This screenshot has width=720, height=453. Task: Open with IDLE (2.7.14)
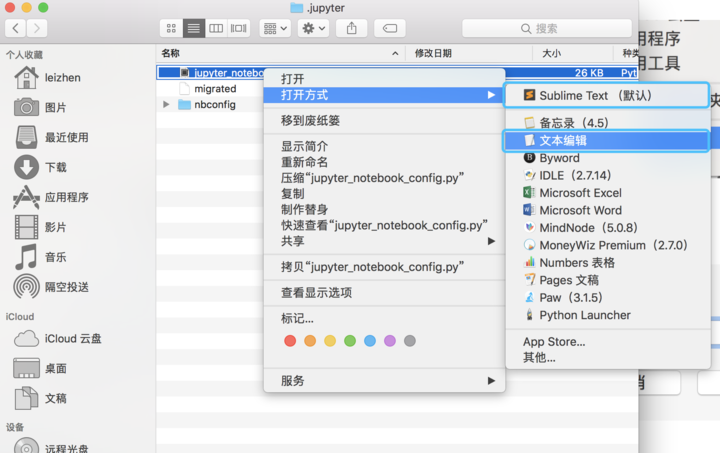tap(608, 175)
